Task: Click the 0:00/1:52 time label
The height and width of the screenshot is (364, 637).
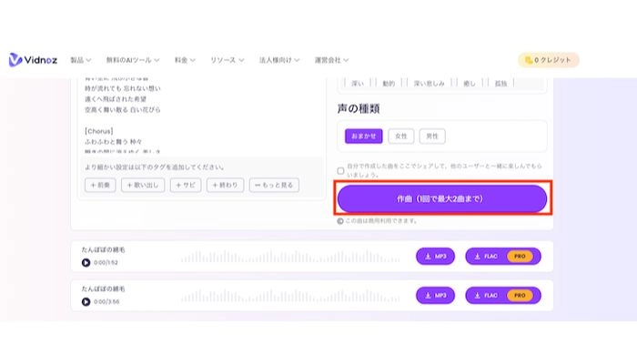Action: 106,263
